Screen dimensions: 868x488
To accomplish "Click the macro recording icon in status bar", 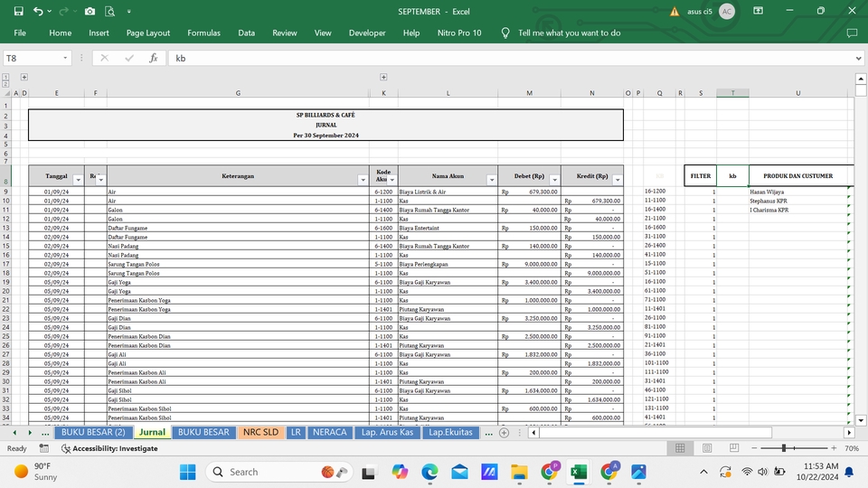I will click(x=43, y=448).
